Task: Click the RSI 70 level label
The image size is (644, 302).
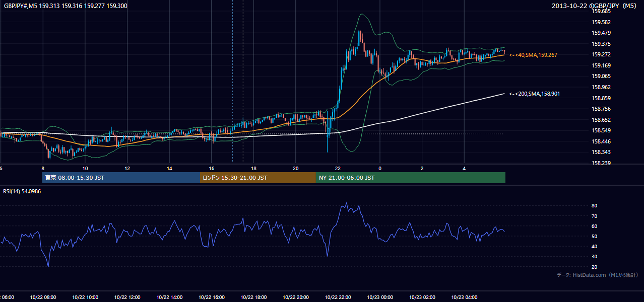Action: point(595,216)
